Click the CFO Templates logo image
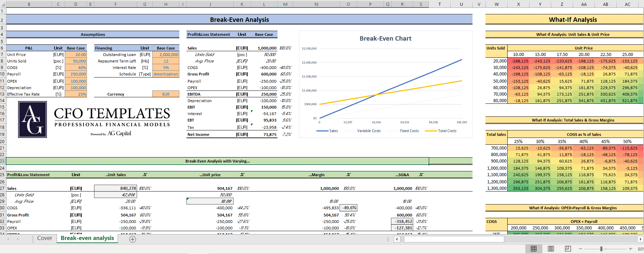 94,119
